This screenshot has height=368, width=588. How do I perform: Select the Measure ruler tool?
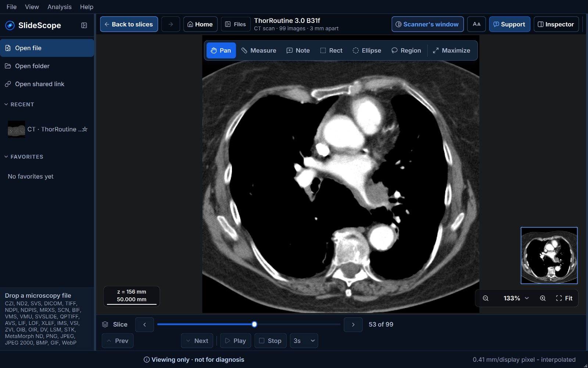click(x=259, y=50)
